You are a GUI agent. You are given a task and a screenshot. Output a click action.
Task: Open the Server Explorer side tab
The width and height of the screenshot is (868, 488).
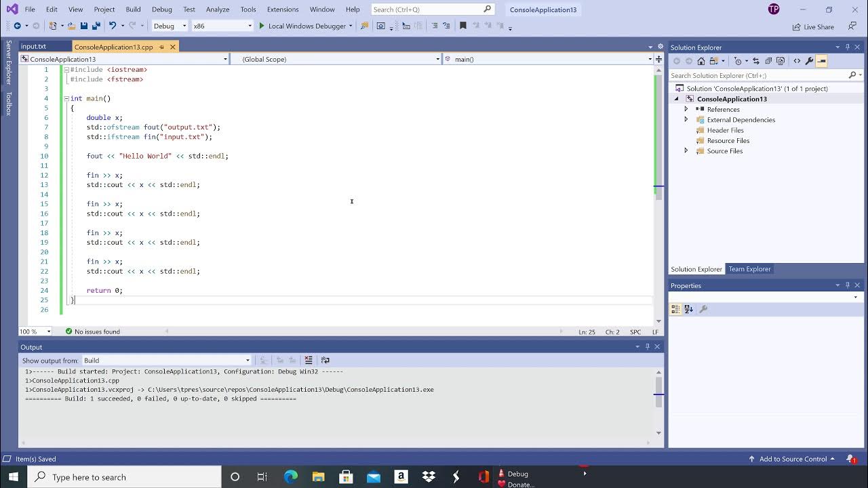coord(8,62)
